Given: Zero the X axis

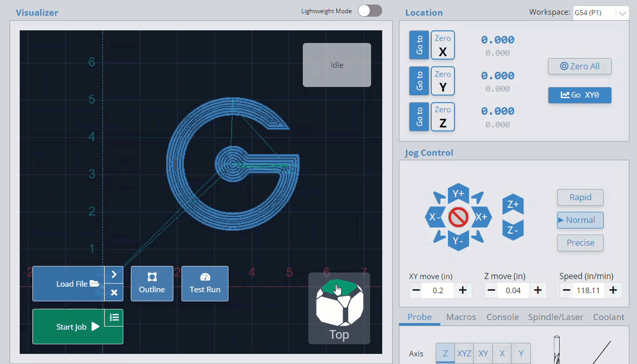Looking at the screenshot, I should (x=443, y=45).
